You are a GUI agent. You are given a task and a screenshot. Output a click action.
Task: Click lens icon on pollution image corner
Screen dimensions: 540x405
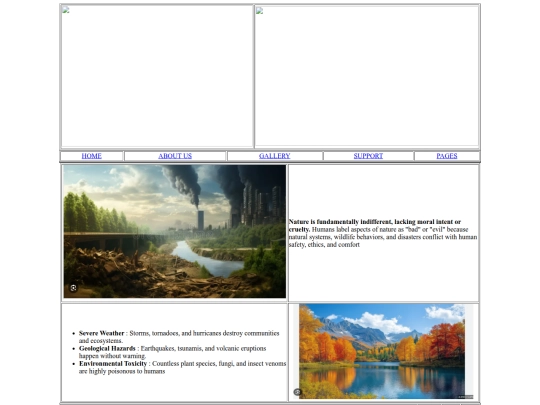coord(73,288)
